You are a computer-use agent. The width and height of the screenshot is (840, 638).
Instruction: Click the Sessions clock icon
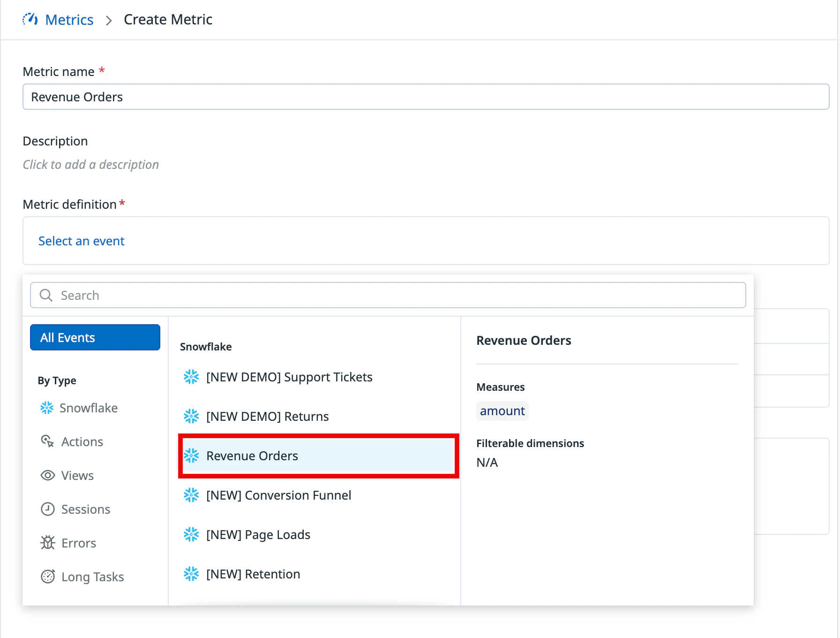point(47,509)
